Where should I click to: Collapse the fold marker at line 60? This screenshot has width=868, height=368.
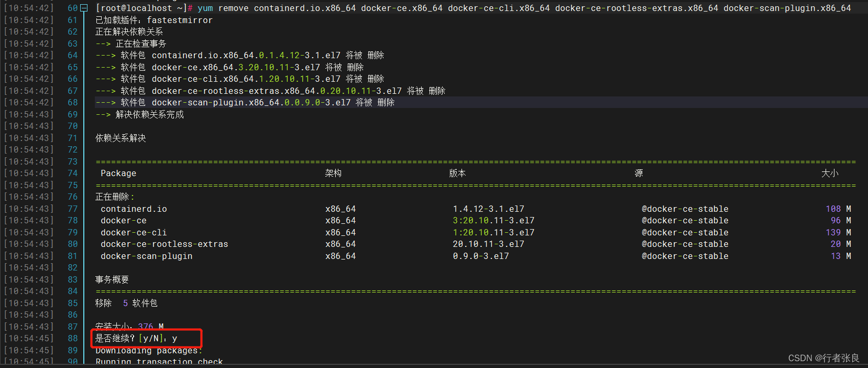click(84, 8)
